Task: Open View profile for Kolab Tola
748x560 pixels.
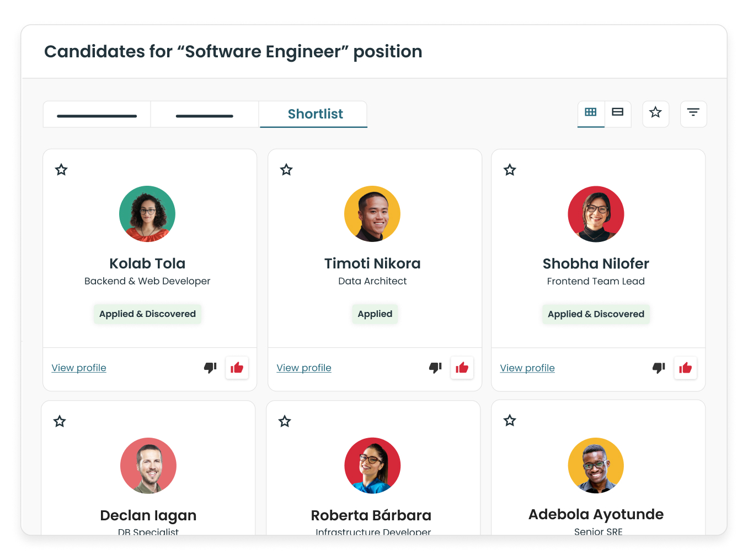Action: tap(79, 368)
